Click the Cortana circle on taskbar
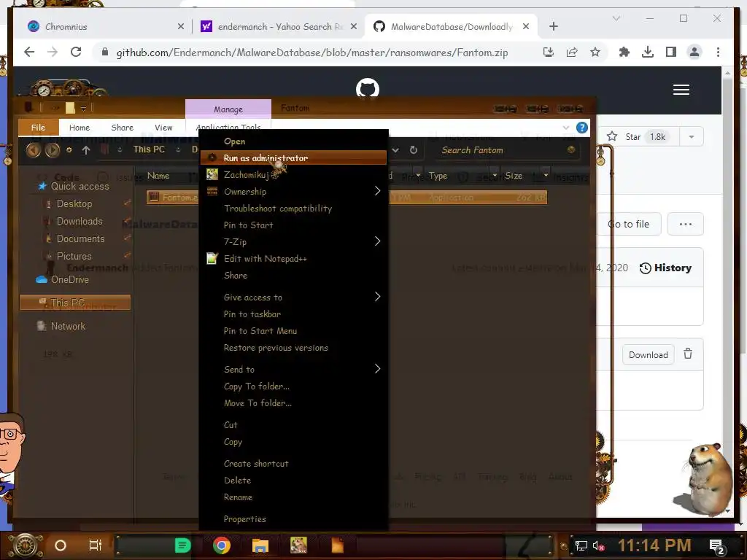 pyautogui.click(x=61, y=545)
